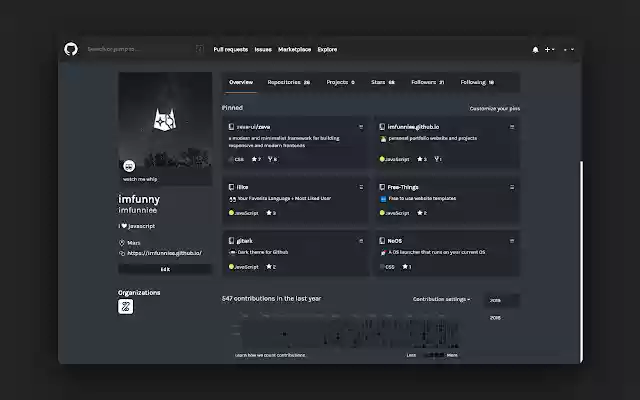Click the repo icon beside gitark

coord(231,241)
